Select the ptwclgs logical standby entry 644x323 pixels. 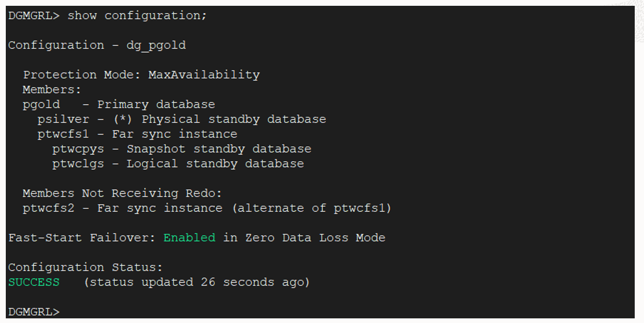pos(179,164)
